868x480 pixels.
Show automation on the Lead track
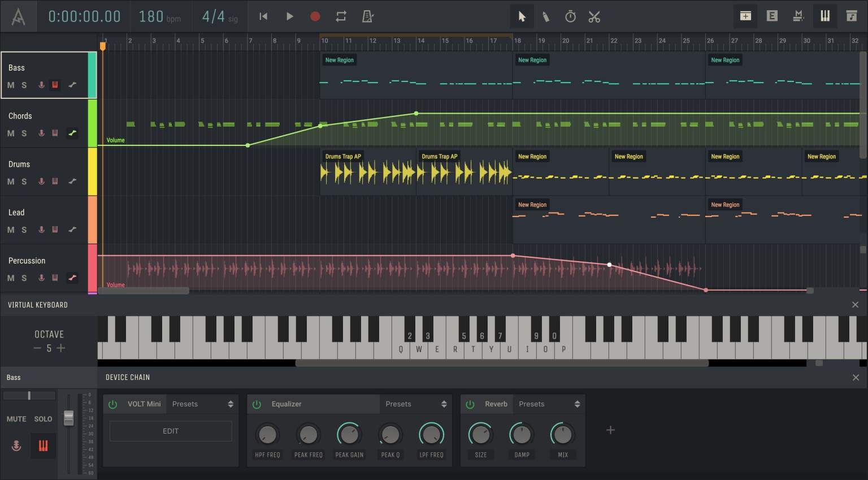pyautogui.click(x=72, y=230)
